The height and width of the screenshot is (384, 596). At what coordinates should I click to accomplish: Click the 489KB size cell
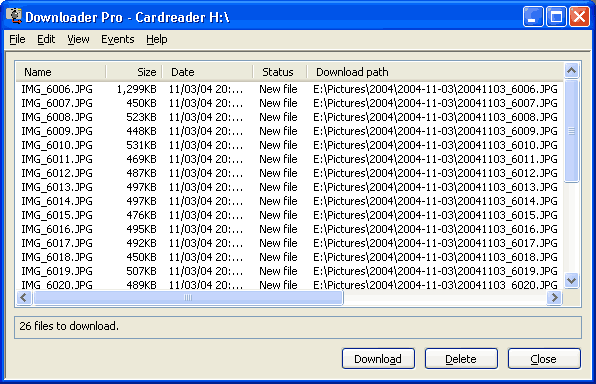pyautogui.click(x=141, y=285)
